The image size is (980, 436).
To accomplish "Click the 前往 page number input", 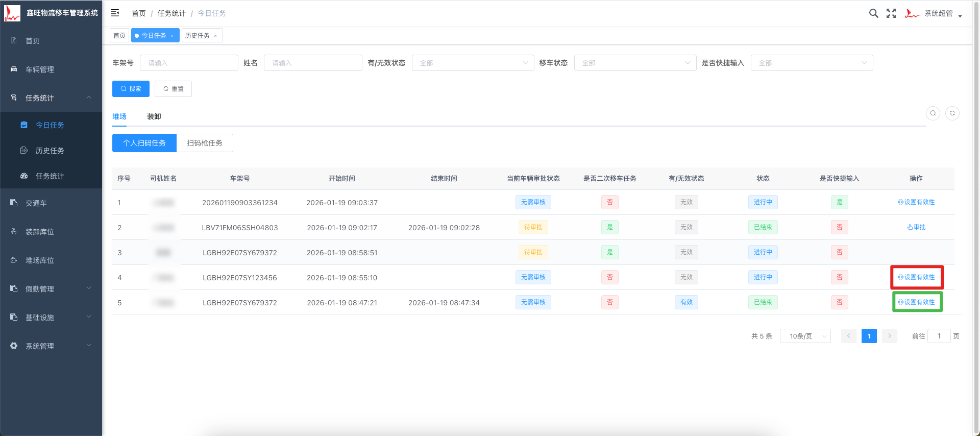I will click(939, 336).
